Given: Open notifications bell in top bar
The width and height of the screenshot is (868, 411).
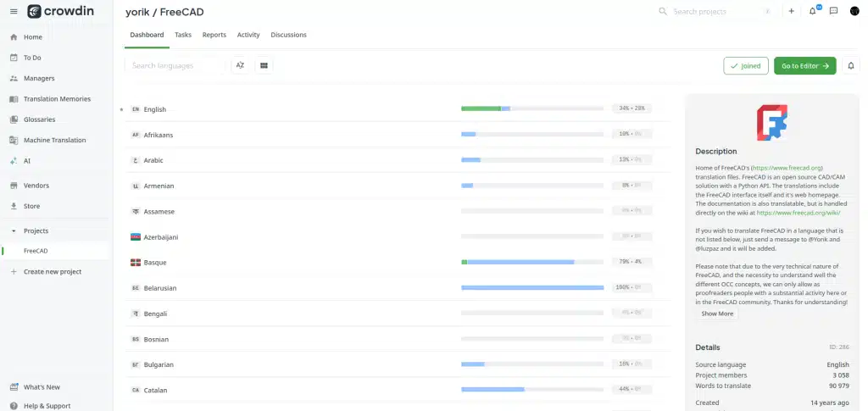Looking at the screenshot, I should (x=813, y=11).
